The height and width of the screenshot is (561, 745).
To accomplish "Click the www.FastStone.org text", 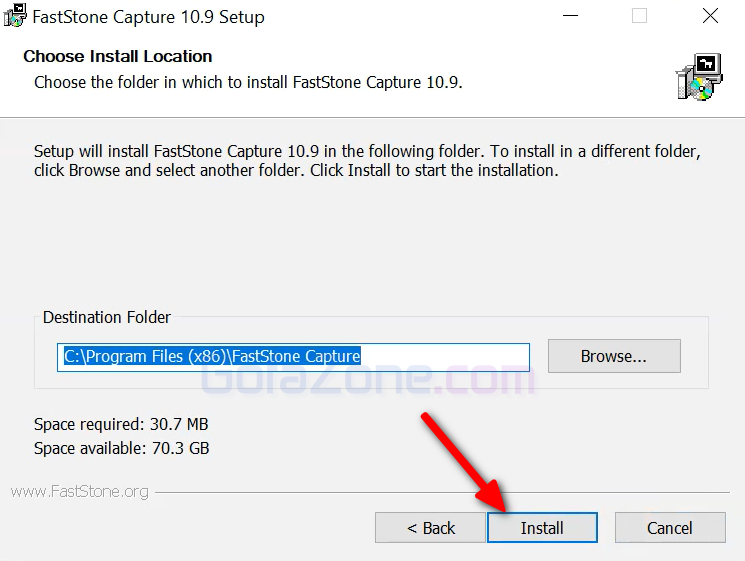I will (x=80, y=491).
